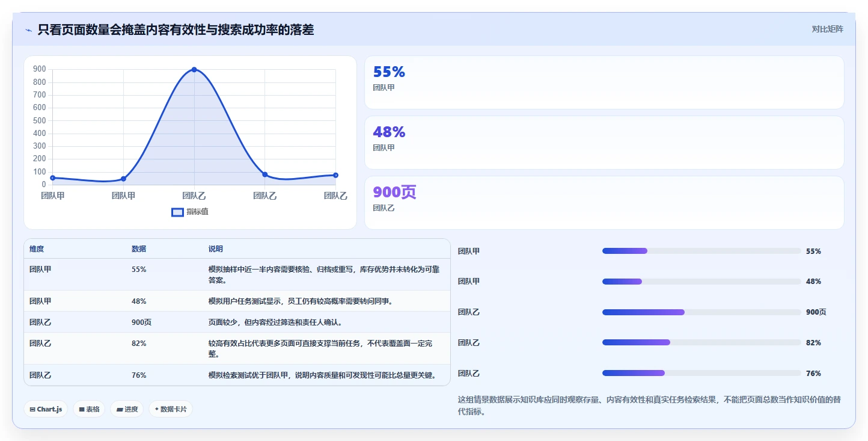Click the 48% progress bar

(701, 282)
